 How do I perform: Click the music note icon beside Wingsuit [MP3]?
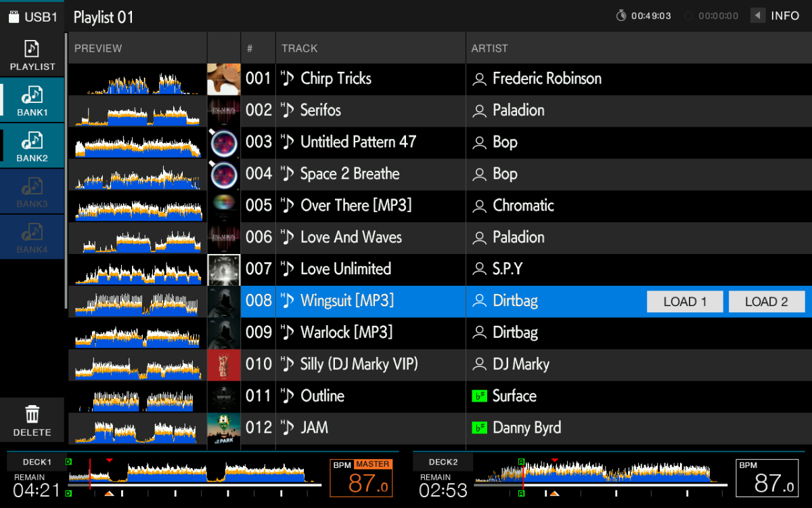286,301
